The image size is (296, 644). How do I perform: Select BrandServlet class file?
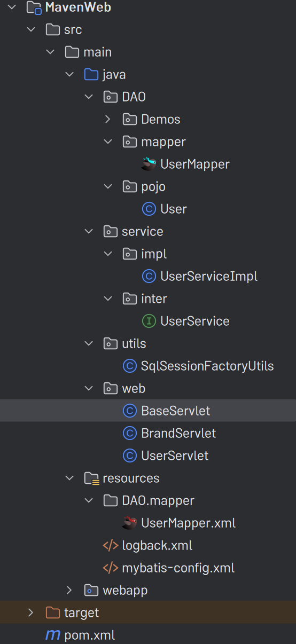178,433
